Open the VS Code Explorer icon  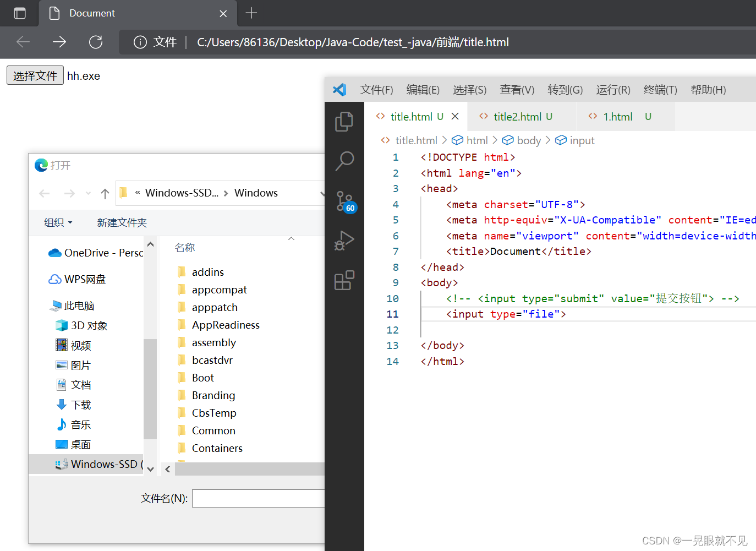pyautogui.click(x=344, y=122)
